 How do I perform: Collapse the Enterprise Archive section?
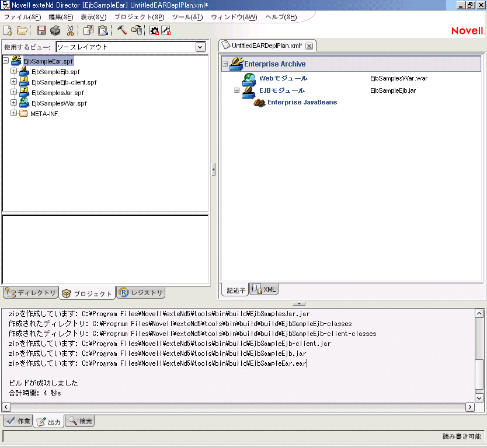pyautogui.click(x=225, y=64)
